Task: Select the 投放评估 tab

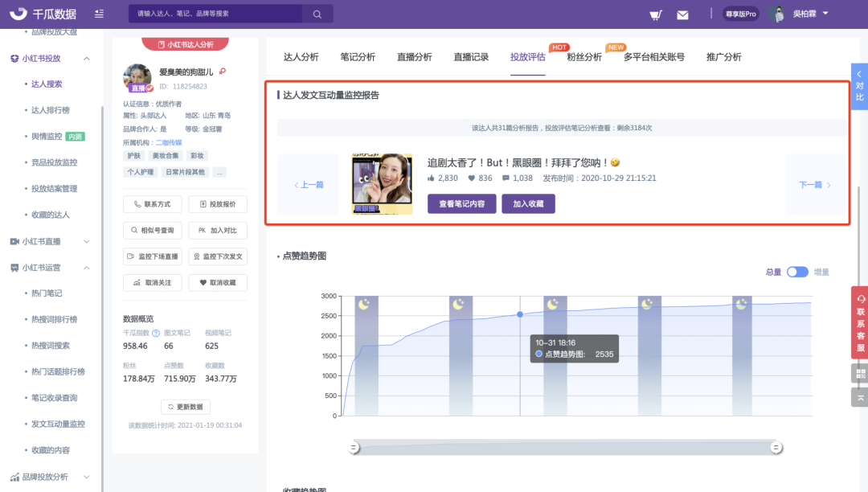Action: pos(527,57)
